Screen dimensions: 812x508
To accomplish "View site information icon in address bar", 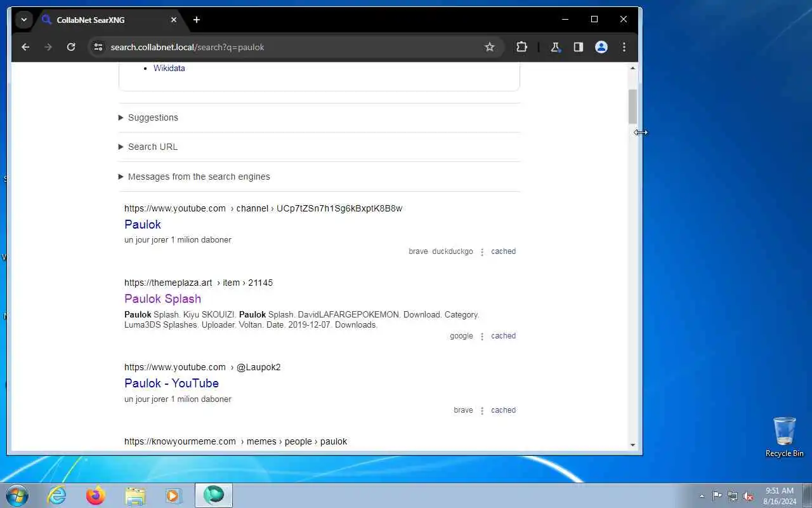I will click(x=97, y=47).
